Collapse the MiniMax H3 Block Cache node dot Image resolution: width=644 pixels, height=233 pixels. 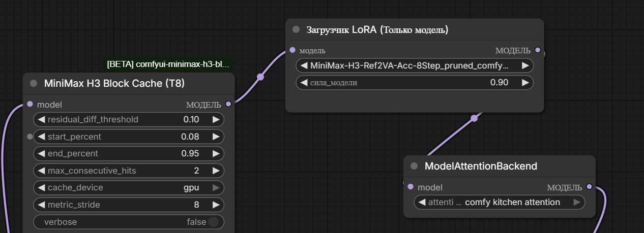pyautogui.click(x=34, y=83)
